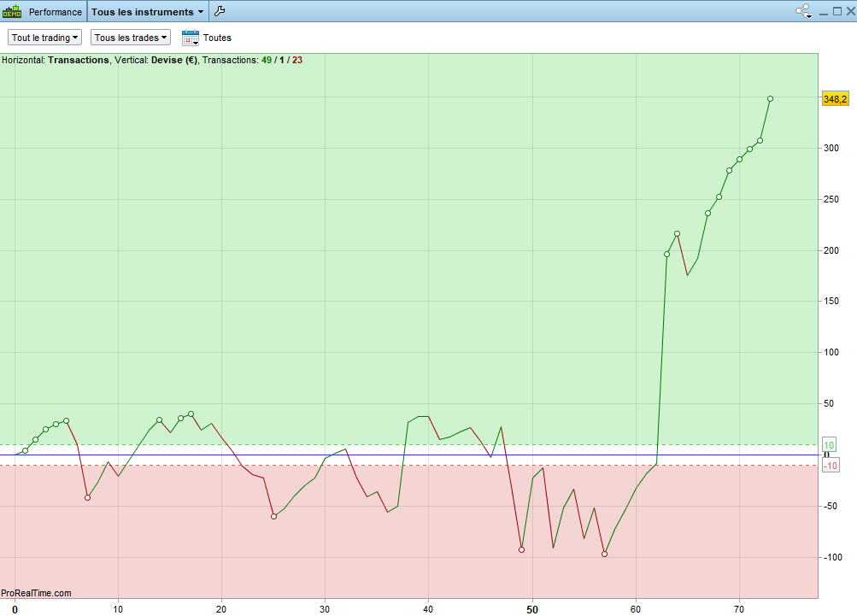Image resolution: width=857 pixels, height=616 pixels.
Task: Open the 'Tout le trading' dropdown
Action: tap(44, 38)
